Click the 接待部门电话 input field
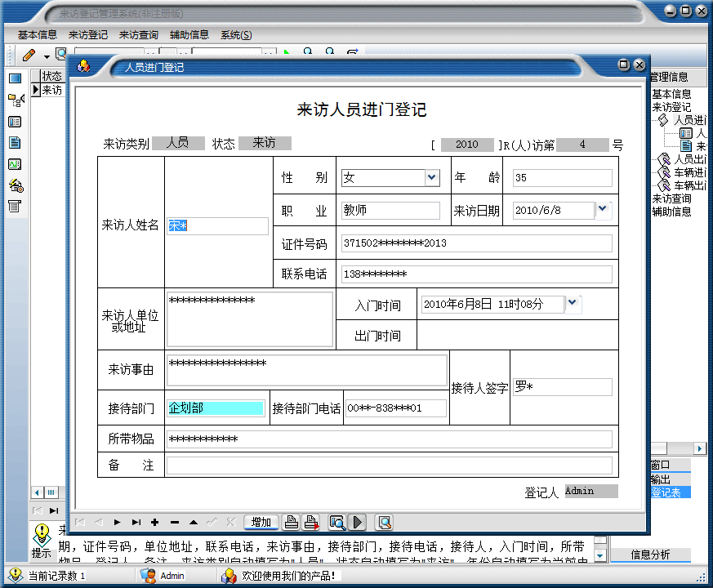The width and height of the screenshot is (713, 588). (396, 408)
